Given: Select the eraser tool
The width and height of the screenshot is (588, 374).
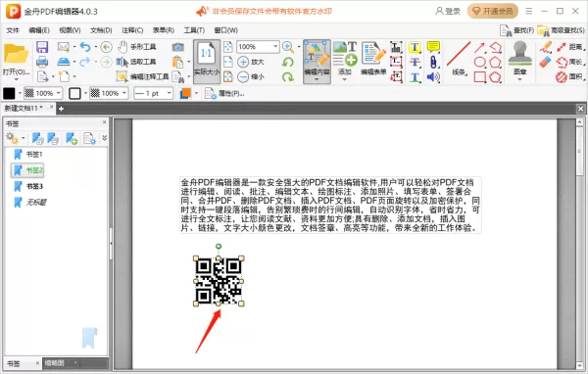Looking at the screenshot, I should 545,63.
